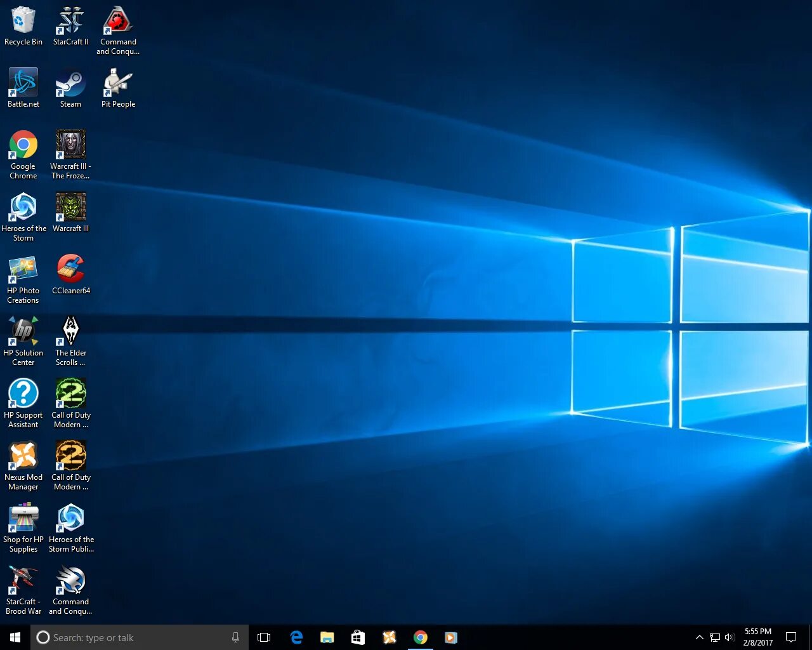Open the media player taskbar icon
This screenshot has height=650, width=812.
coord(451,637)
